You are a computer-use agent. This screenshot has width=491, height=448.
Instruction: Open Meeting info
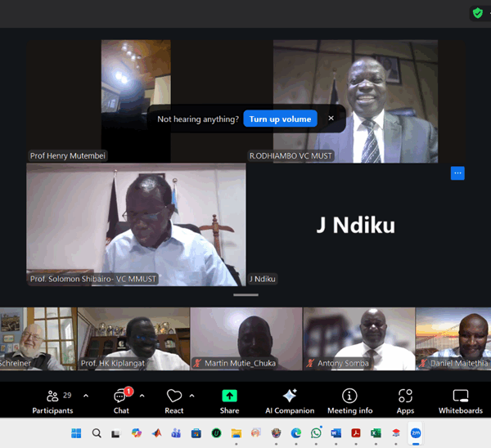[x=349, y=401]
